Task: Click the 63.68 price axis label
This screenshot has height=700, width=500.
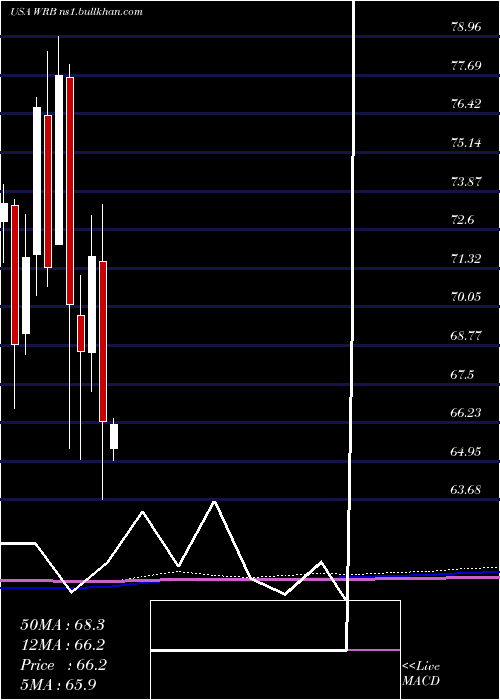Action: (x=467, y=490)
